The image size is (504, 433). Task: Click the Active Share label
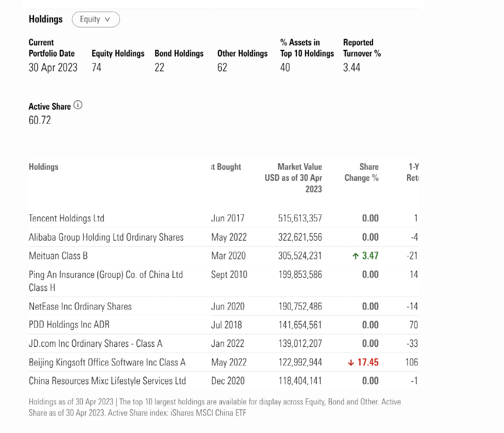(x=49, y=106)
